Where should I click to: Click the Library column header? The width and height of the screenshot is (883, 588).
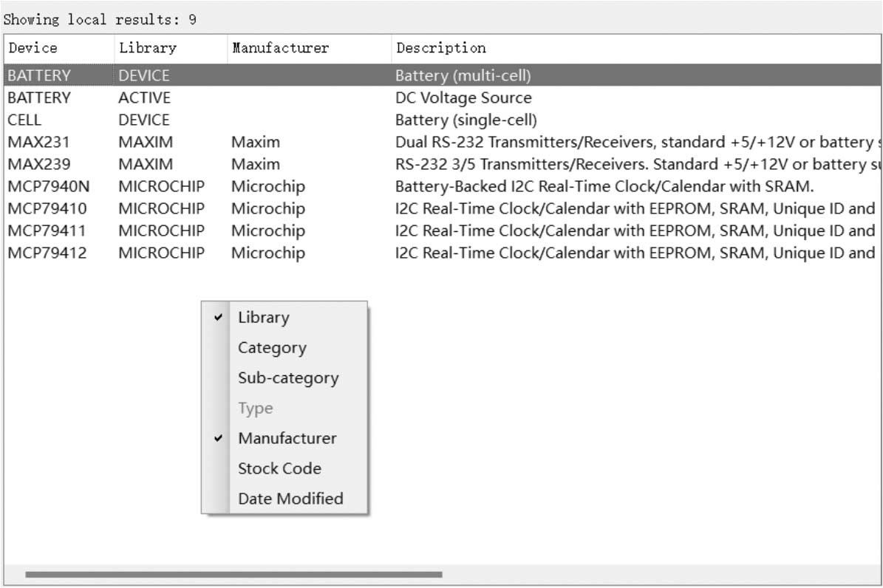(148, 48)
